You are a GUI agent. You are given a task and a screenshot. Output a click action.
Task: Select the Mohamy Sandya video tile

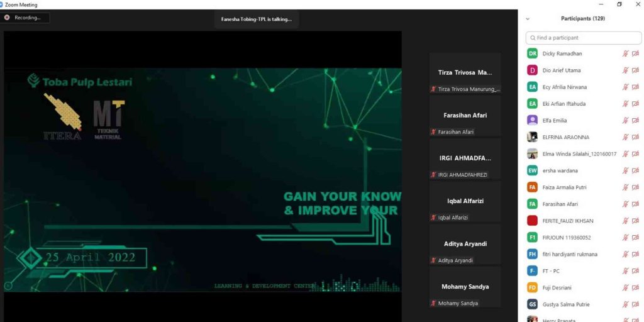[465, 287]
